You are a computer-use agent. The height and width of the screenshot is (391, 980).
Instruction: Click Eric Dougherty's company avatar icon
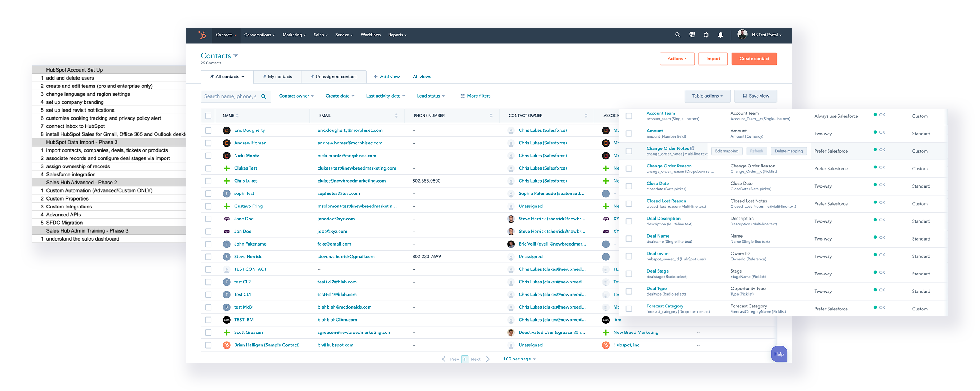(x=226, y=130)
